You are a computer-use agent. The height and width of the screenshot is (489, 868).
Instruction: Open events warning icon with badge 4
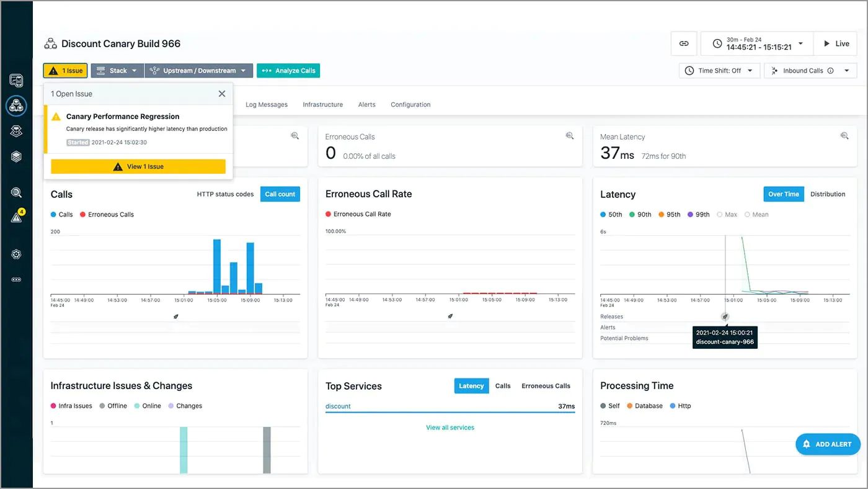[x=17, y=217]
